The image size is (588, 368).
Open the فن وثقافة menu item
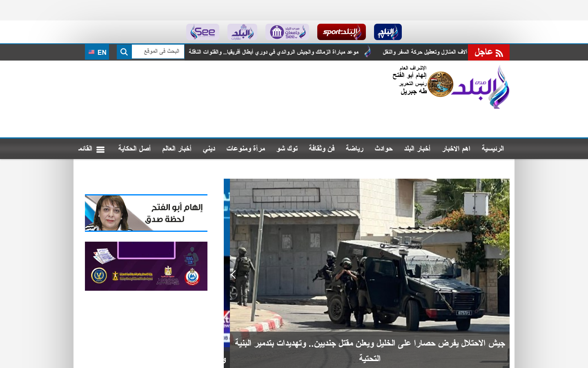322,148
